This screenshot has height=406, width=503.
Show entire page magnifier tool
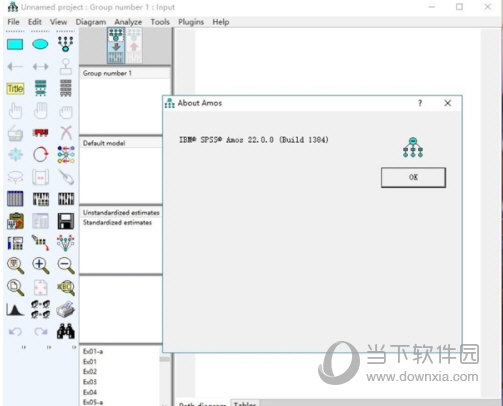tap(15, 288)
